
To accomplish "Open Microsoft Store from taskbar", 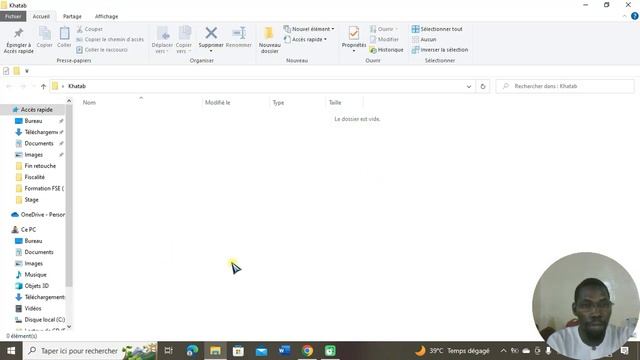I will pos(238,351).
